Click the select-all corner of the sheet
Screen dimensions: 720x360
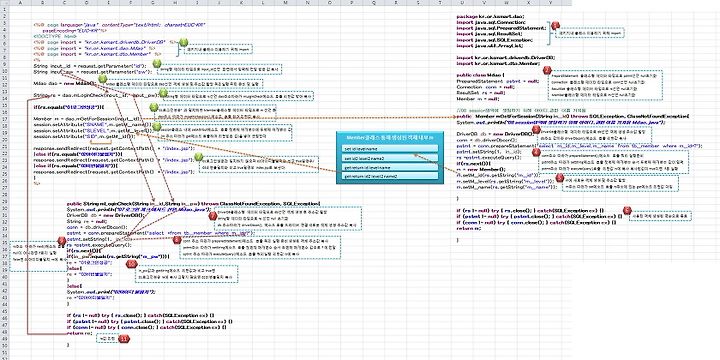(5, 3)
